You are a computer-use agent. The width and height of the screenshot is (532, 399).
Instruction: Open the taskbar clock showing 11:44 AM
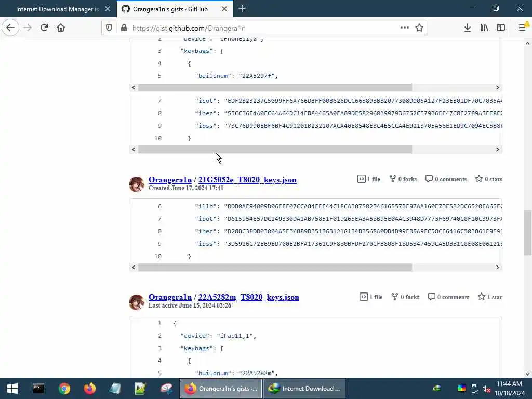pos(510,389)
